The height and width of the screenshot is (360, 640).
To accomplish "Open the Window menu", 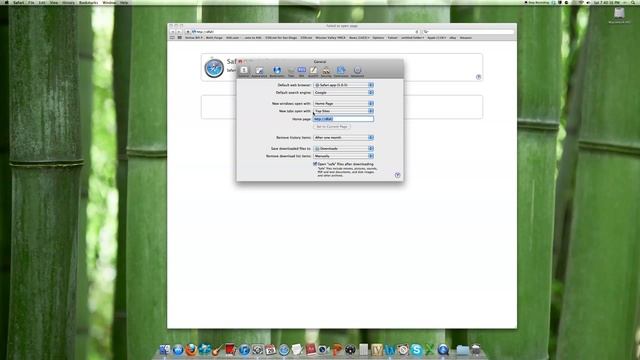I will (x=109, y=2).
